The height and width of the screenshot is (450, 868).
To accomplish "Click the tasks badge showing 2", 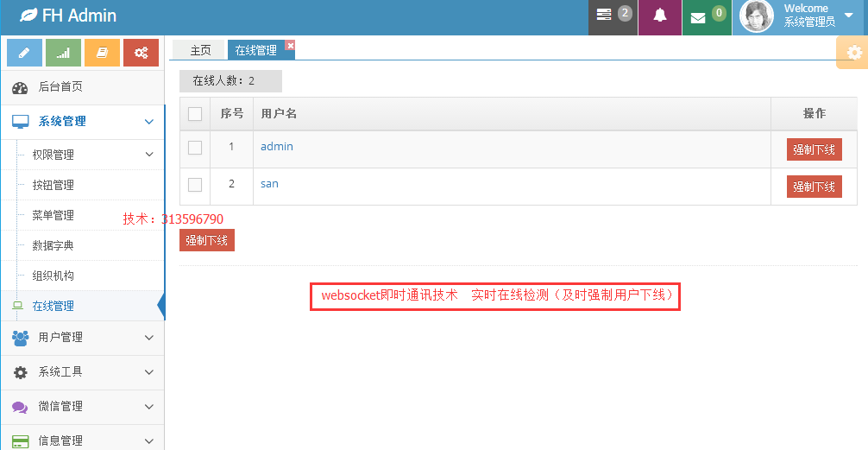I will click(x=625, y=13).
